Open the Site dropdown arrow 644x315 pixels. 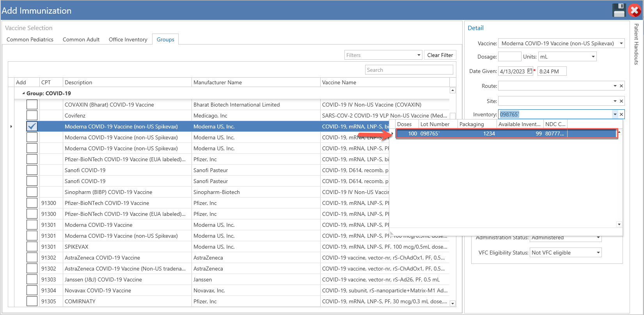(x=615, y=101)
